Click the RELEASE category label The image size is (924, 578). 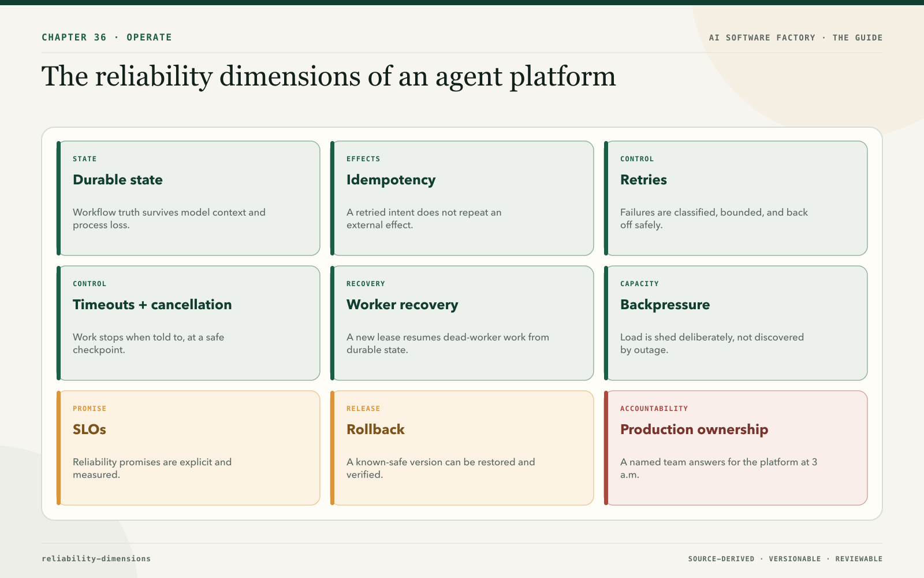(363, 409)
